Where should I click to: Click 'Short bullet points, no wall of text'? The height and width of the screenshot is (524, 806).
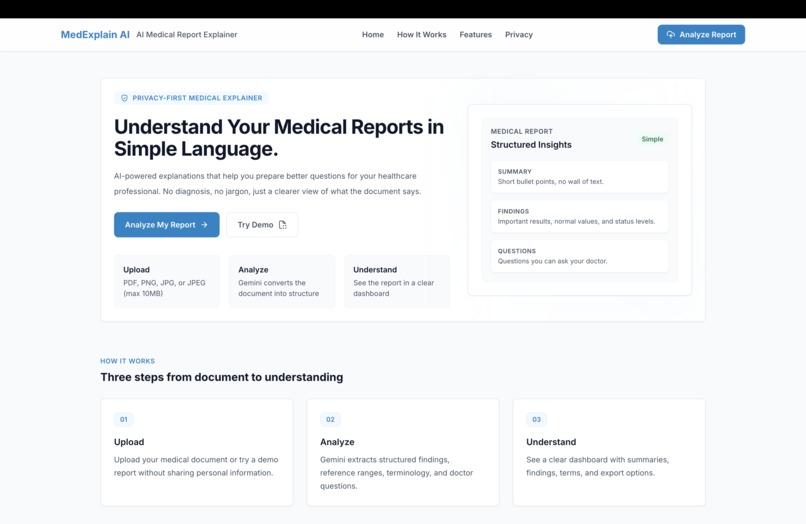click(x=551, y=182)
